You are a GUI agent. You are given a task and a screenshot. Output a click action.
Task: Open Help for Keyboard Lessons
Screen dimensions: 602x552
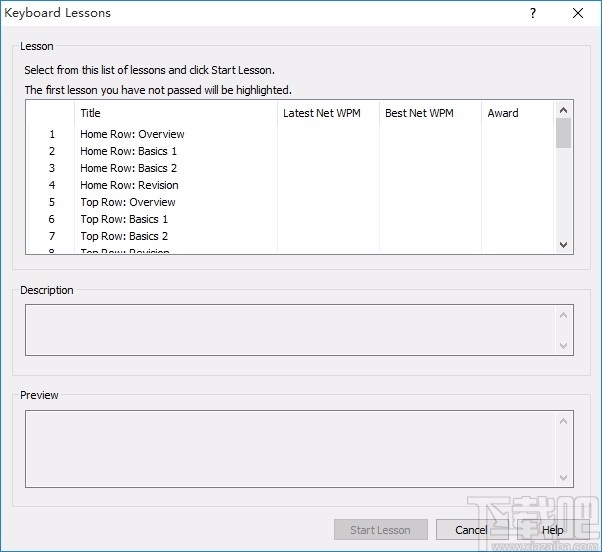coord(552,530)
